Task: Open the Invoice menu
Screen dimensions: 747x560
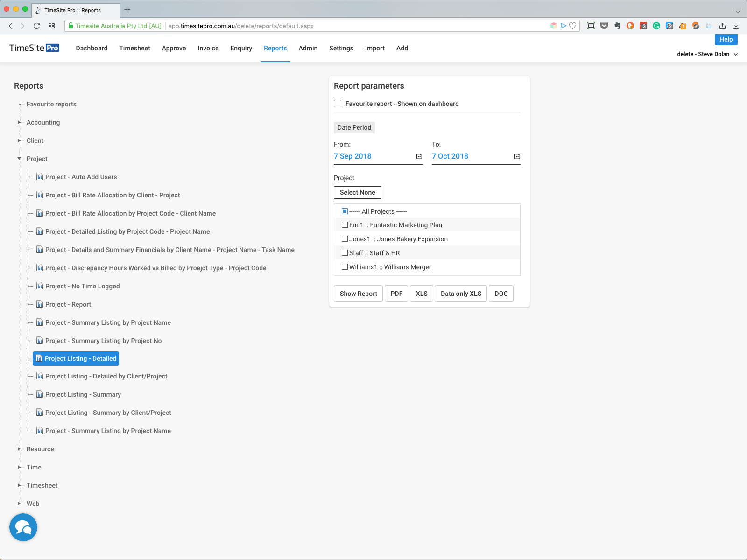Action: 208,48
